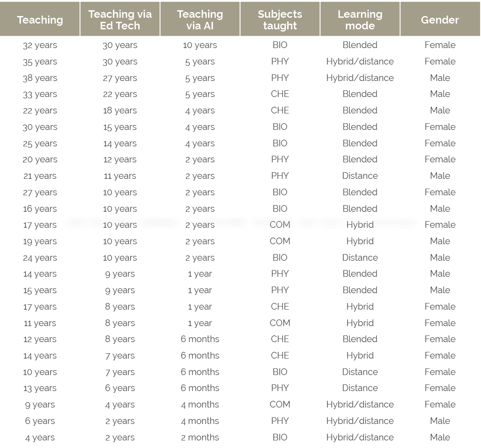The width and height of the screenshot is (481, 448).
Task: Select the Female gender cell in row one
Action: click(440, 44)
